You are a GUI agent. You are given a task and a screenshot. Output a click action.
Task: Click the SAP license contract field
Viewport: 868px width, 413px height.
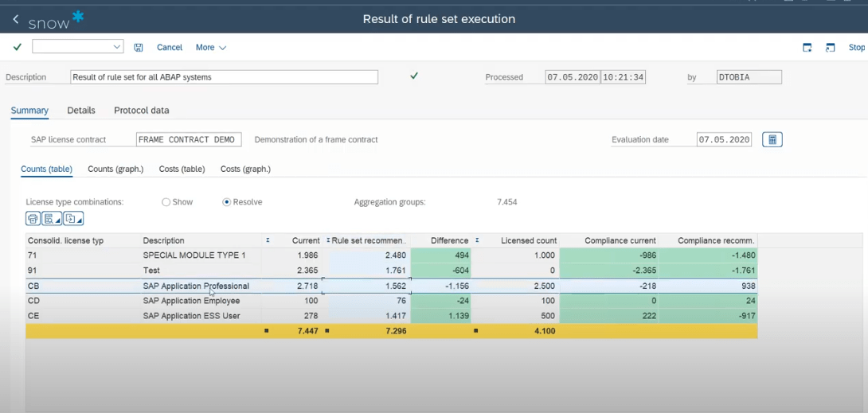[x=189, y=140]
